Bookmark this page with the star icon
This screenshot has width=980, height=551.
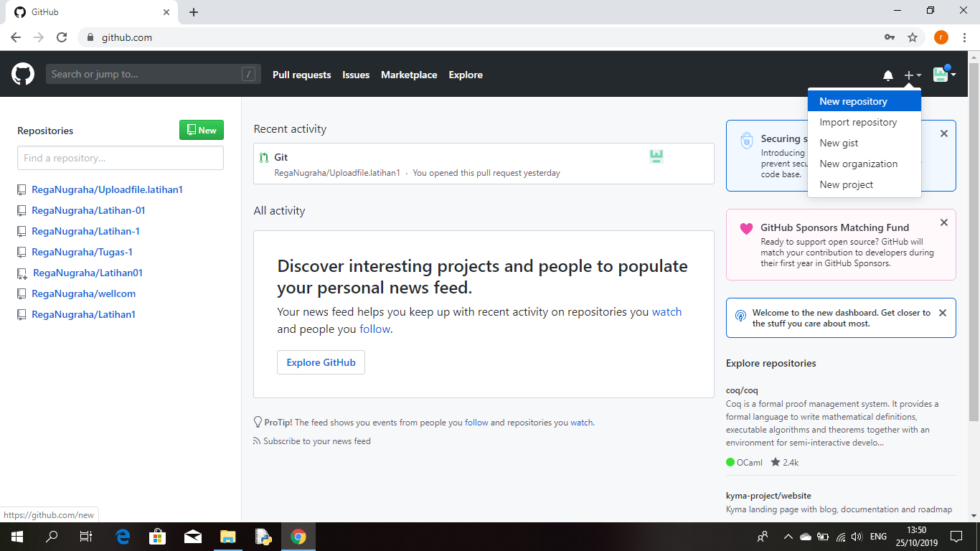[x=913, y=37]
